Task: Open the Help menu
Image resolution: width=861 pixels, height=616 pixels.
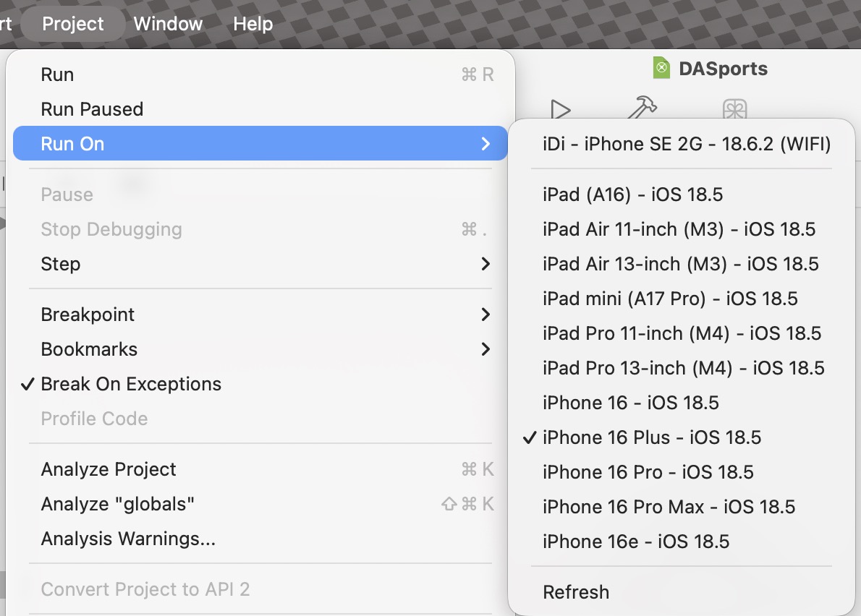Action: [x=253, y=24]
